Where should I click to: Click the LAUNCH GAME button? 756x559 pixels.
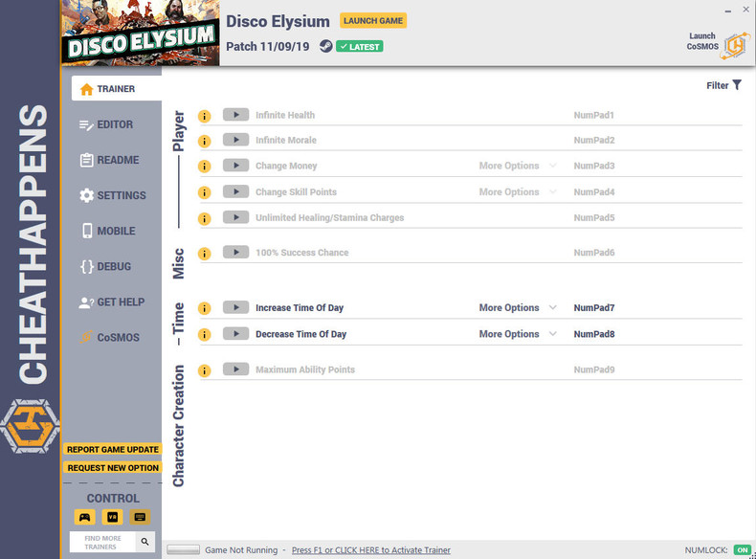[x=373, y=21]
